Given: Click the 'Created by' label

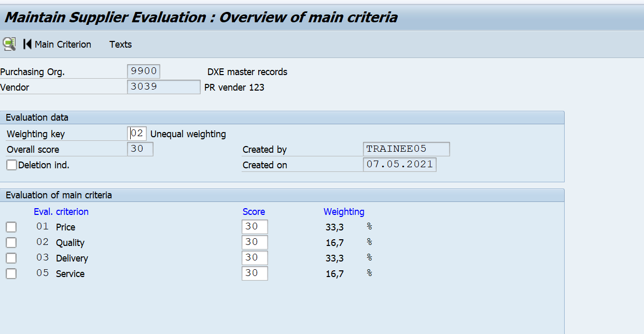Looking at the screenshot, I should (x=264, y=150).
